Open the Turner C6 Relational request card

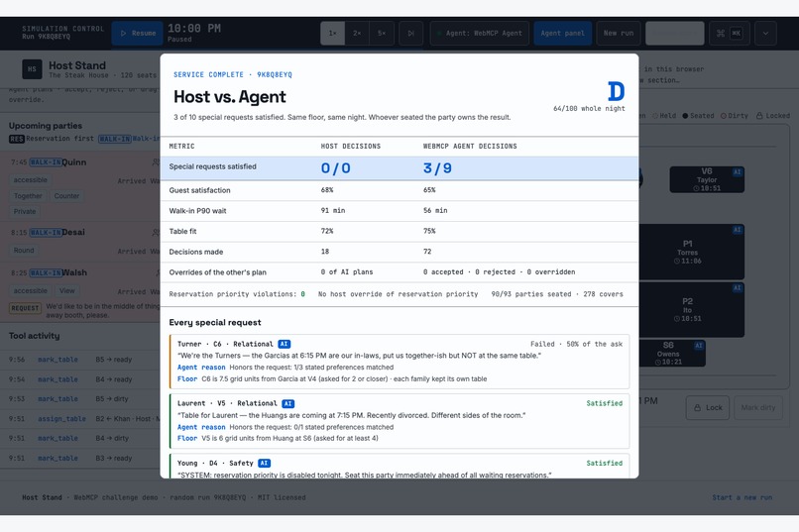click(x=399, y=362)
